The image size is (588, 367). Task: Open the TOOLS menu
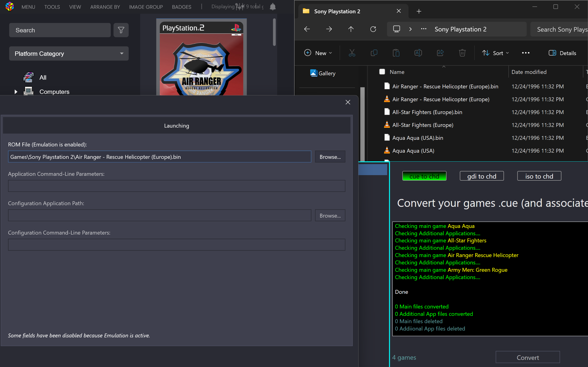tap(52, 7)
